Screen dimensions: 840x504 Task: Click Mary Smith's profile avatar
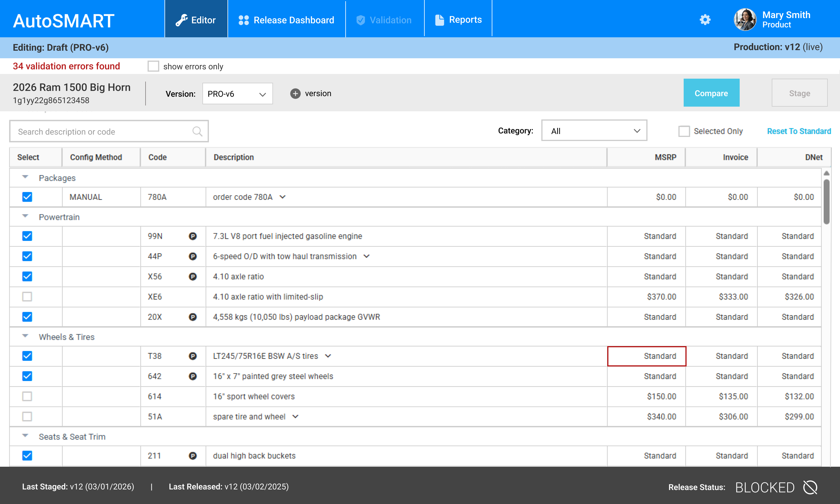tap(745, 20)
